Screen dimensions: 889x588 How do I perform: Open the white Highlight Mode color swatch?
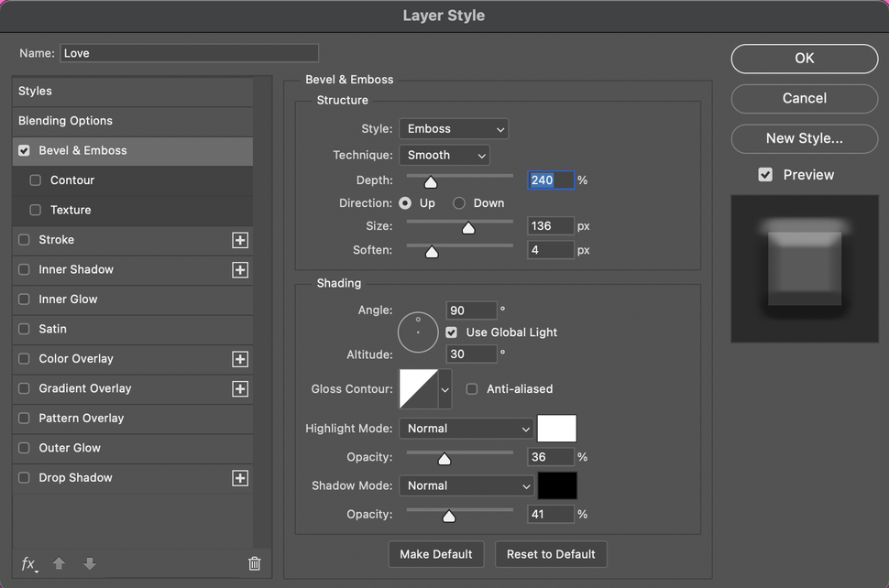[557, 428]
